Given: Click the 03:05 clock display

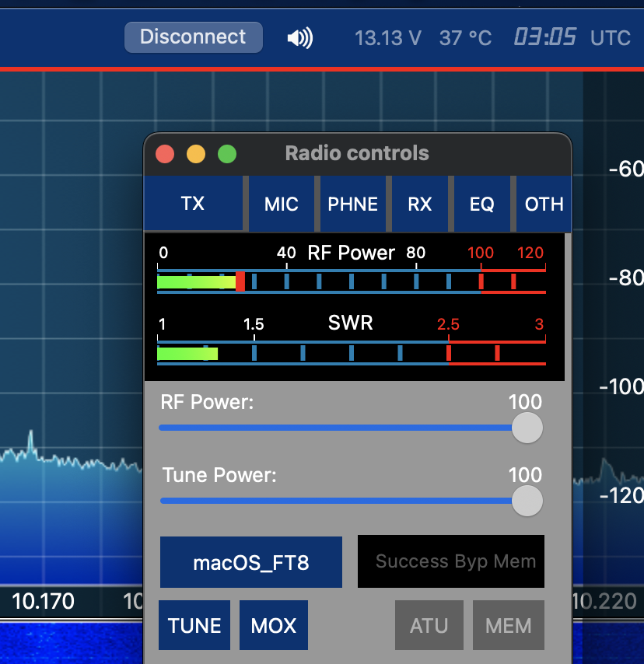Looking at the screenshot, I should [x=545, y=37].
